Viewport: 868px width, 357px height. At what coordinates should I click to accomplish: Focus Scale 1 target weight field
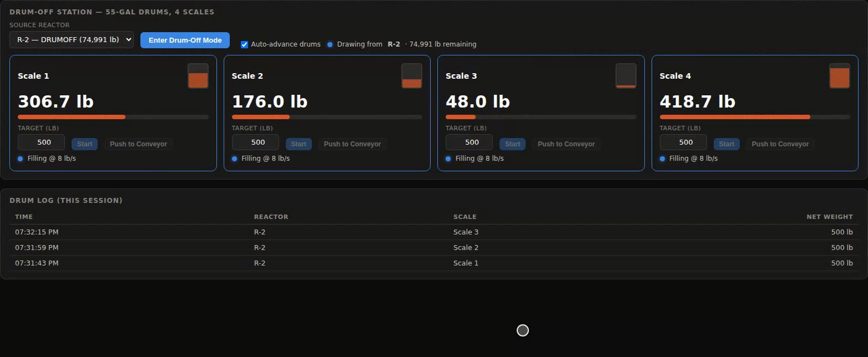point(42,142)
